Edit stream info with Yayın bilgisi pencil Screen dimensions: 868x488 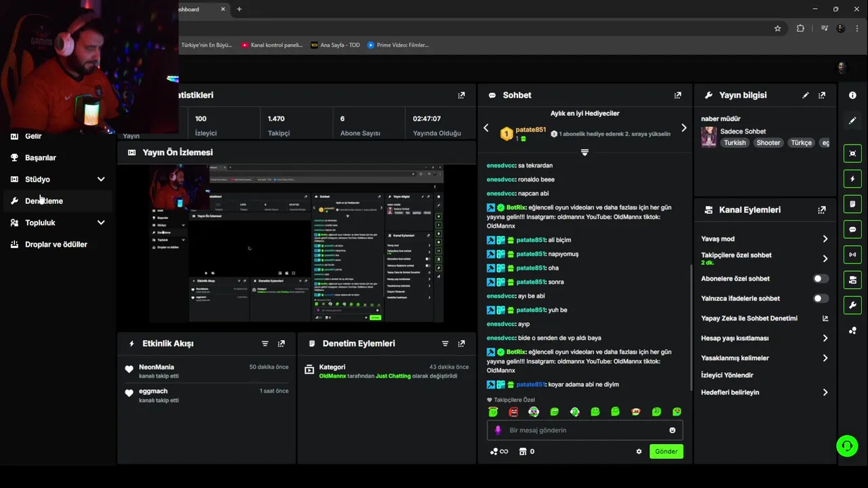806,96
